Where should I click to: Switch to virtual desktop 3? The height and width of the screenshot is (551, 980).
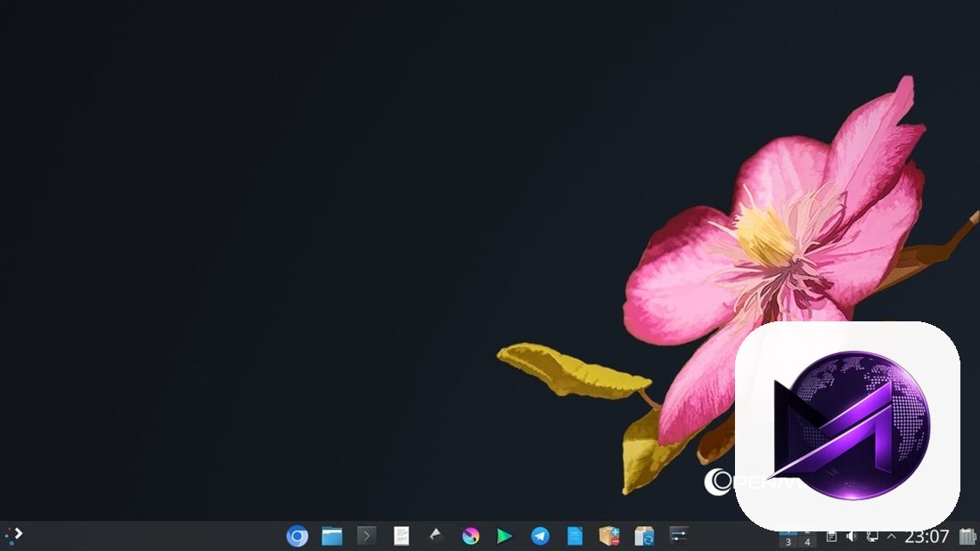pos(788,541)
